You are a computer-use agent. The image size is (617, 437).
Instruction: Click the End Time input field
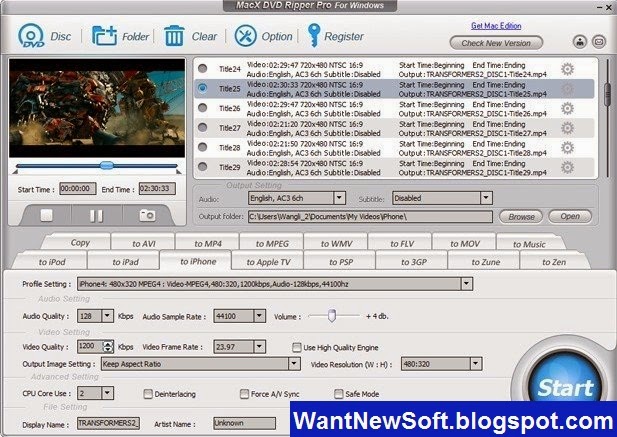pos(157,189)
